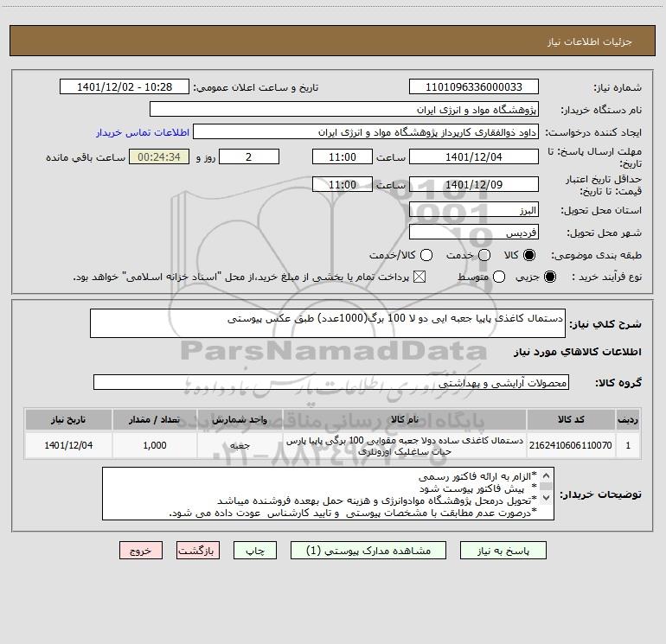This screenshot has width=666, height=644.
Task: Click the نام کالا column header
Action: pos(405,419)
